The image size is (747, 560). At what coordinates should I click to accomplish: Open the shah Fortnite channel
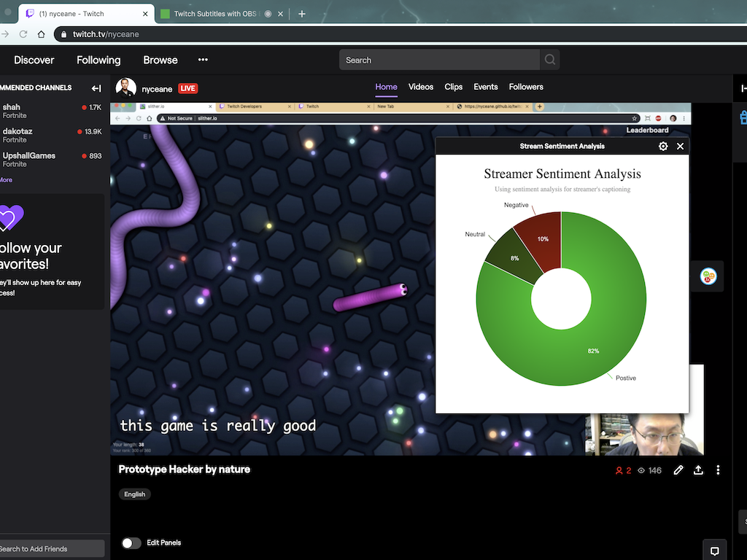click(x=52, y=111)
